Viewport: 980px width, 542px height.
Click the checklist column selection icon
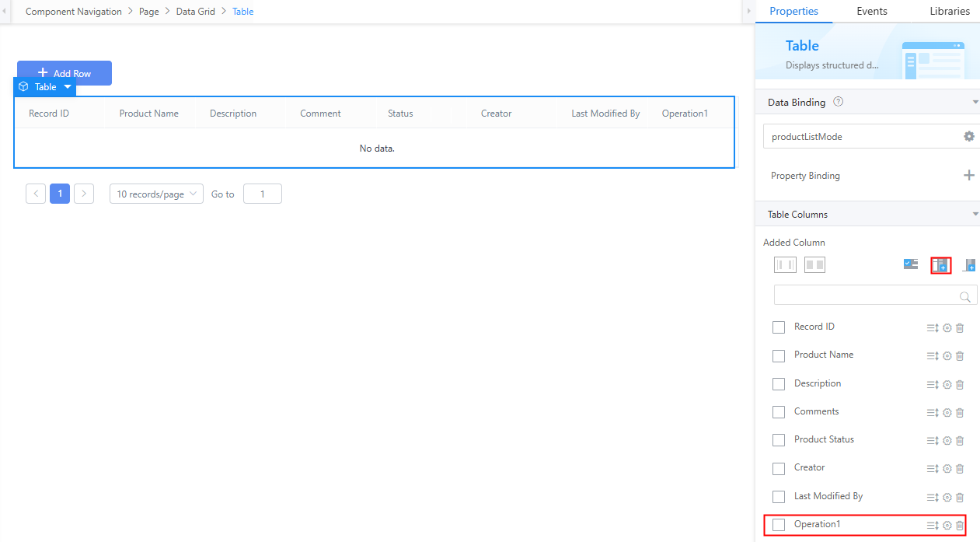click(x=911, y=264)
